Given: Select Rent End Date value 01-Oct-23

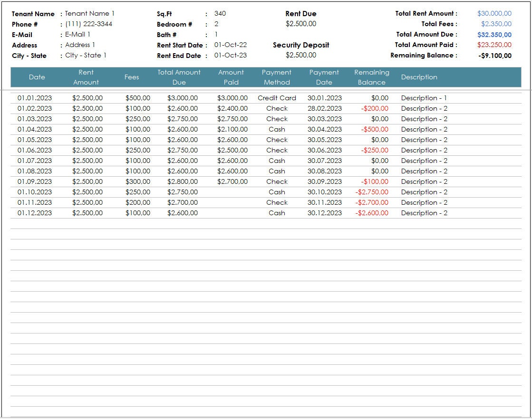Looking at the screenshot, I should 231,55.
